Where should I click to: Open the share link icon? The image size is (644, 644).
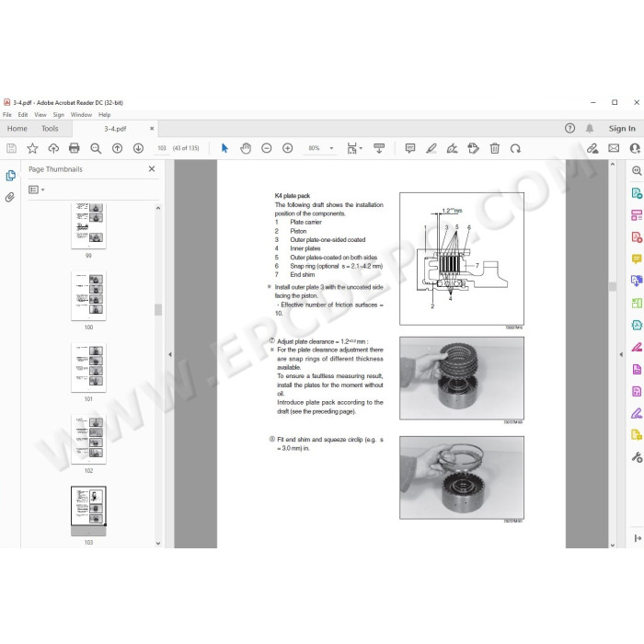point(592,148)
